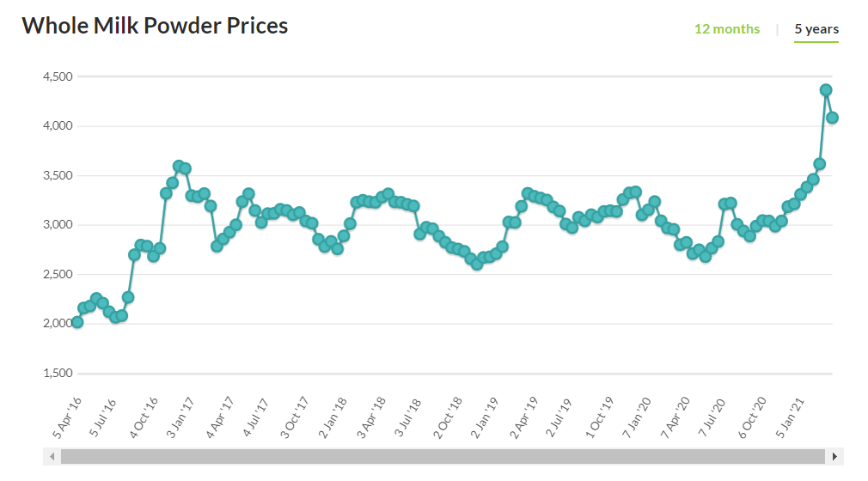
Task: Click the 4,500 y-axis label
Action: (57, 76)
